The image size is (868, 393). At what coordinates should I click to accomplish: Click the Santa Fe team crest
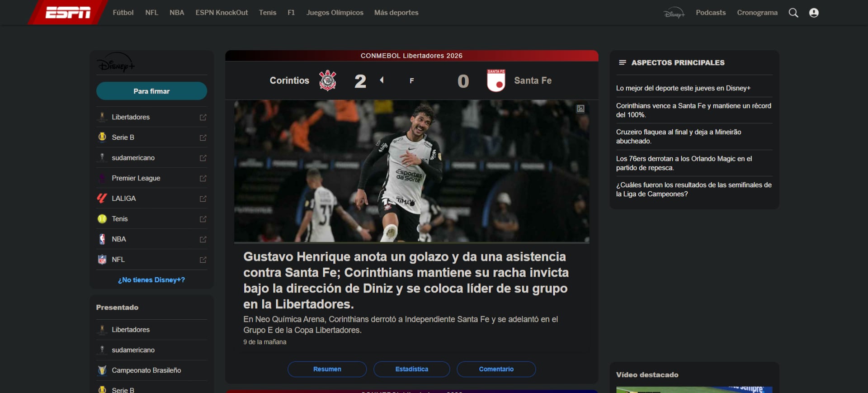pos(496,80)
